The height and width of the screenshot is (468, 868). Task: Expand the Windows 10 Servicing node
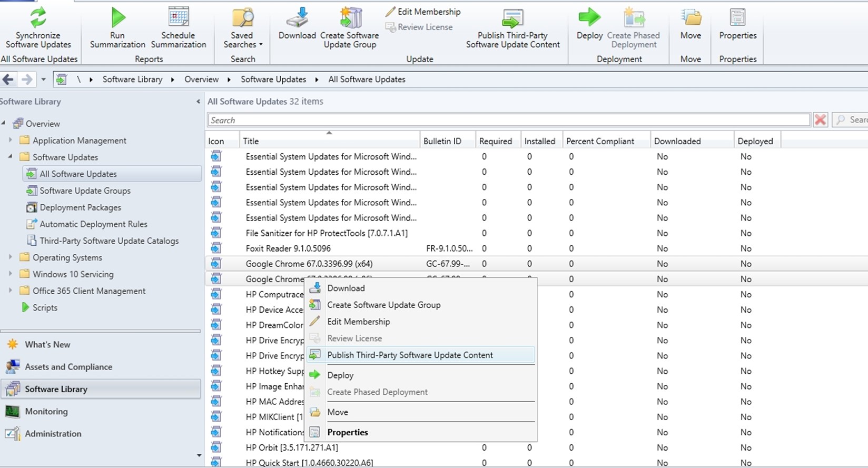coord(10,274)
